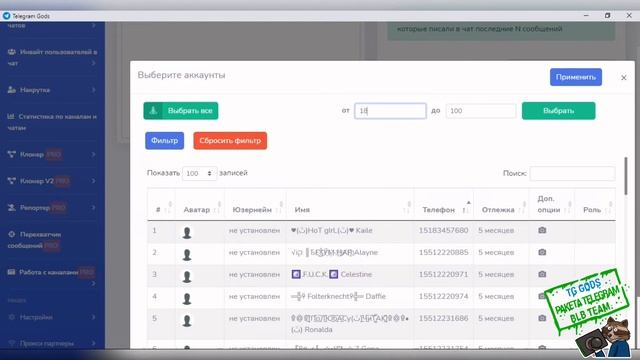
Task: Click the Telegram Gods title bar icon
Action: [x=6, y=16]
